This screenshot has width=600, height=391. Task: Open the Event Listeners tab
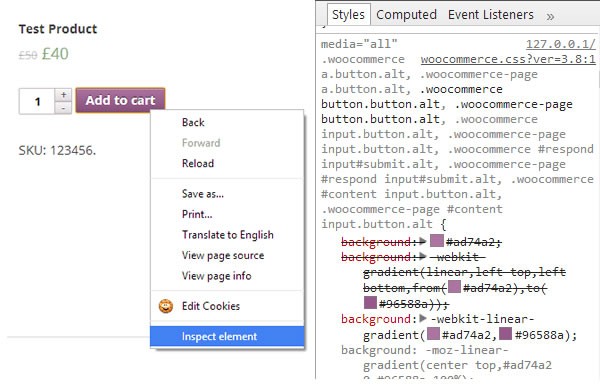click(x=491, y=15)
